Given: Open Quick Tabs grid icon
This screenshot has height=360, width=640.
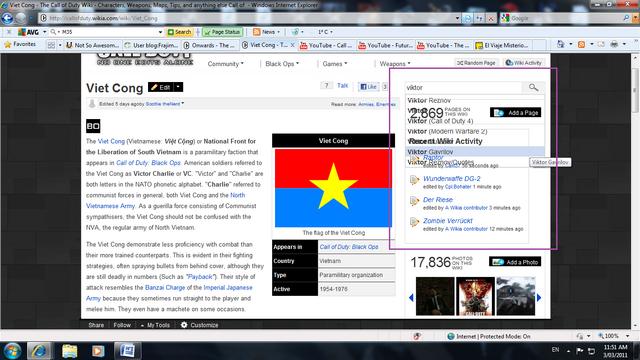Looking at the screenshot, I should tap(51, 45).
